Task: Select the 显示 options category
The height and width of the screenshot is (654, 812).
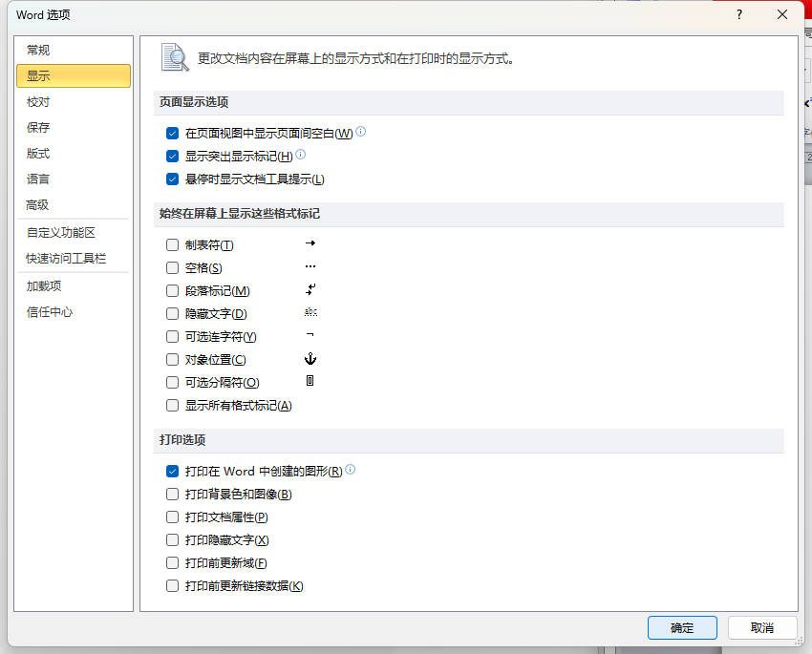Action: 74,75
